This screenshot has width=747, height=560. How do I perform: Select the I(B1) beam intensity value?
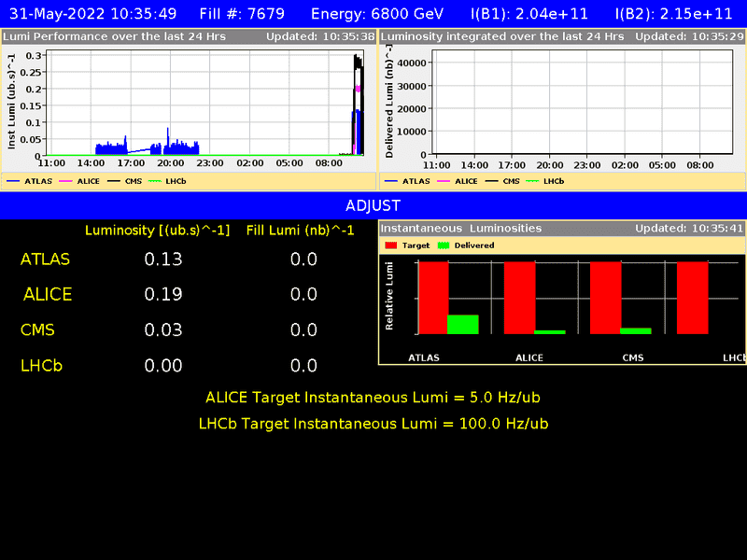[x=530, y=13]
